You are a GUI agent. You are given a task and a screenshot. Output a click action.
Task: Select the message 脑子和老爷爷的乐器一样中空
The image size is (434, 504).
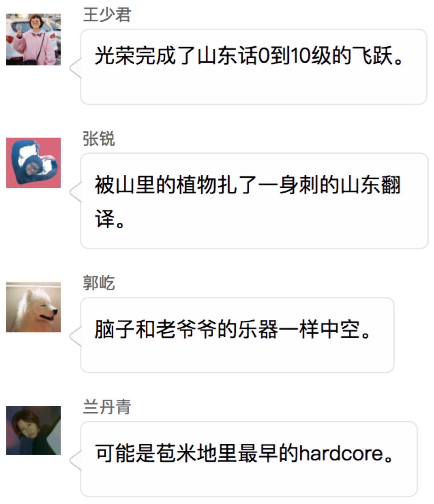click(x=237, y=335)
